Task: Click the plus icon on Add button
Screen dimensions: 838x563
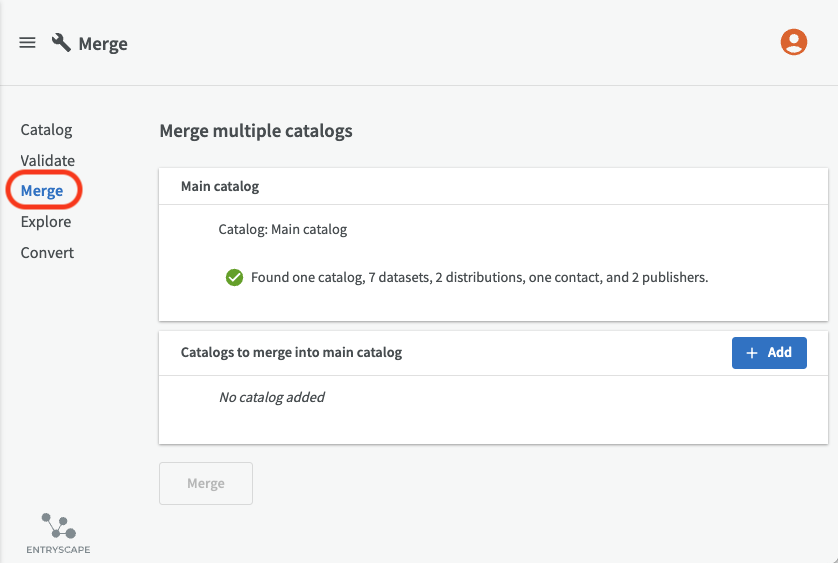Action: click(x=752, y=353)
